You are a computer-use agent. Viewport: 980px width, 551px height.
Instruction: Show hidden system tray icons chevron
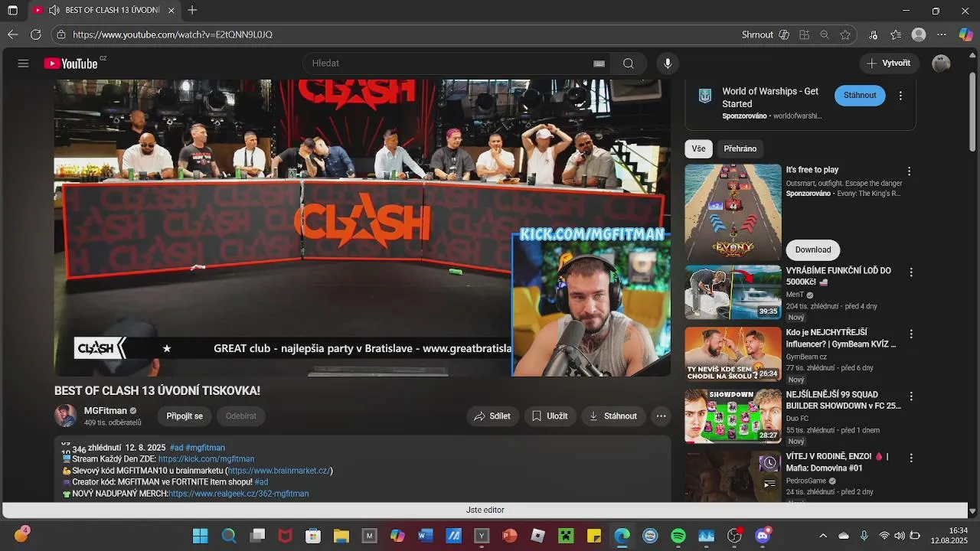tap(823, 536)
